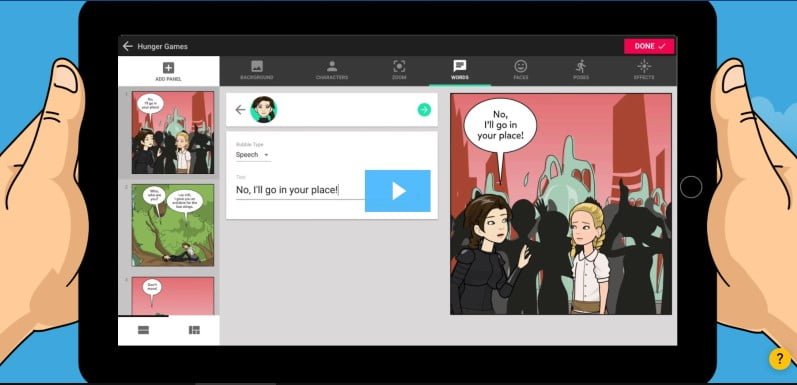This screenshot has width=797, height=385.
Task: Select the Words speech bubble icon
Action: point(459,66)
